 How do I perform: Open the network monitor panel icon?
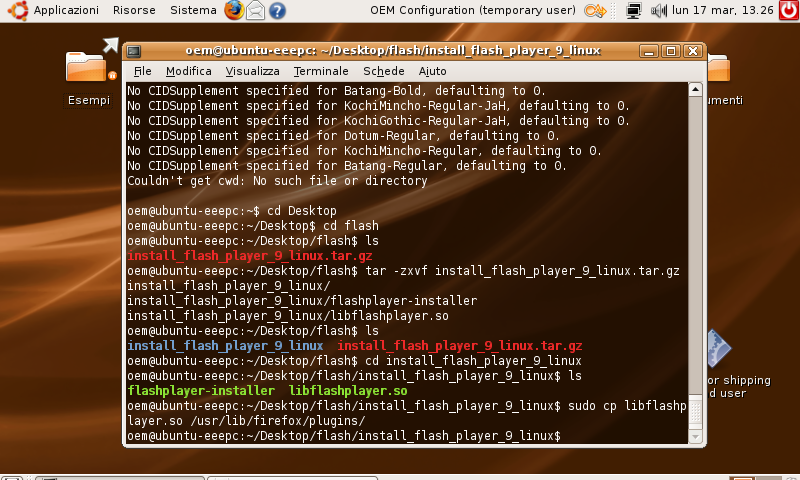point(634,10)
